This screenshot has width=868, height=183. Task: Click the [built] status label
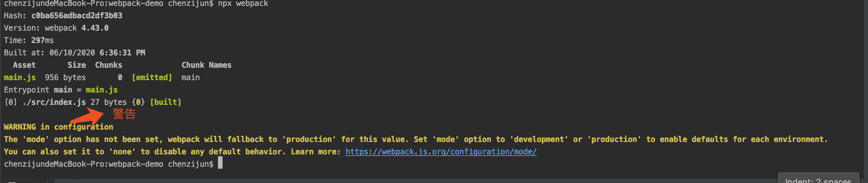(166, 102)
